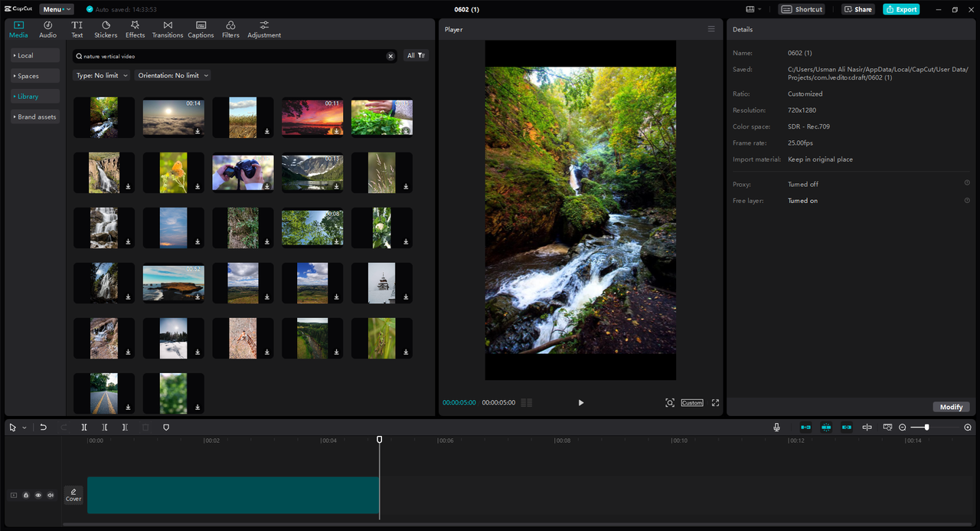This screenshot has height=531, width=980.
Task: Open the Menu dropdown
Action: (x=57, y=9)
